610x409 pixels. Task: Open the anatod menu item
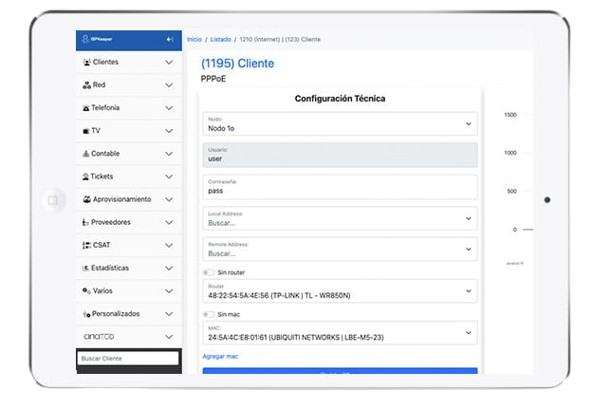[129, 337]
